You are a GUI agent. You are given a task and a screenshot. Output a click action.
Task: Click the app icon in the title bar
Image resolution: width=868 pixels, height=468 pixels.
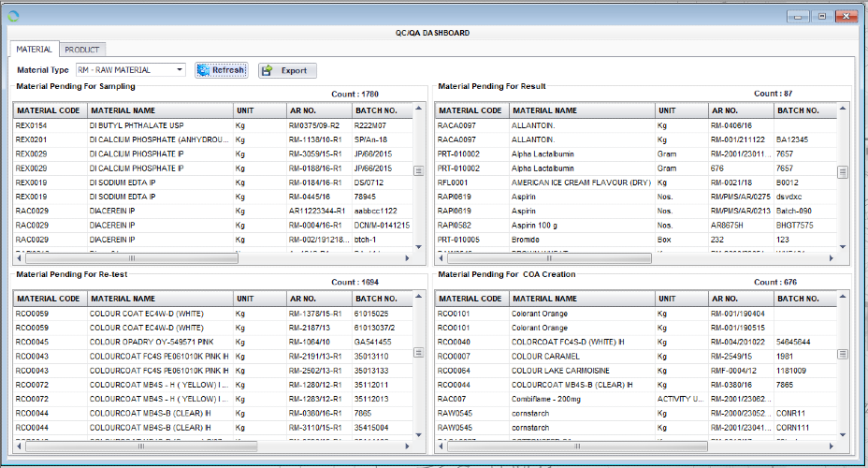pos(13,17)
